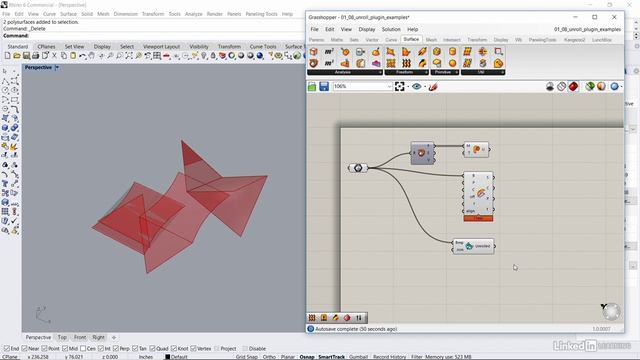Click the No Preview hat icon in Grasshopper
This screenshot has width=640, height=360.
tap(550, 86)
